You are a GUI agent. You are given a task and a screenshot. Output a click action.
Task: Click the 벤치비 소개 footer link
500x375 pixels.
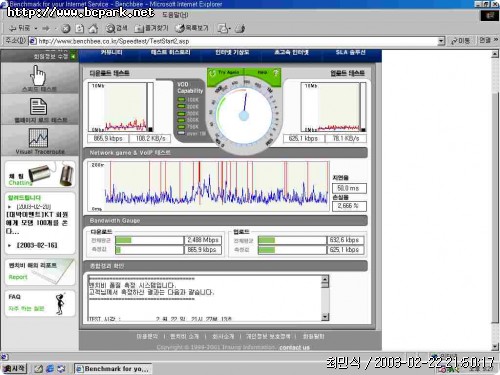(x=184, y=336)
